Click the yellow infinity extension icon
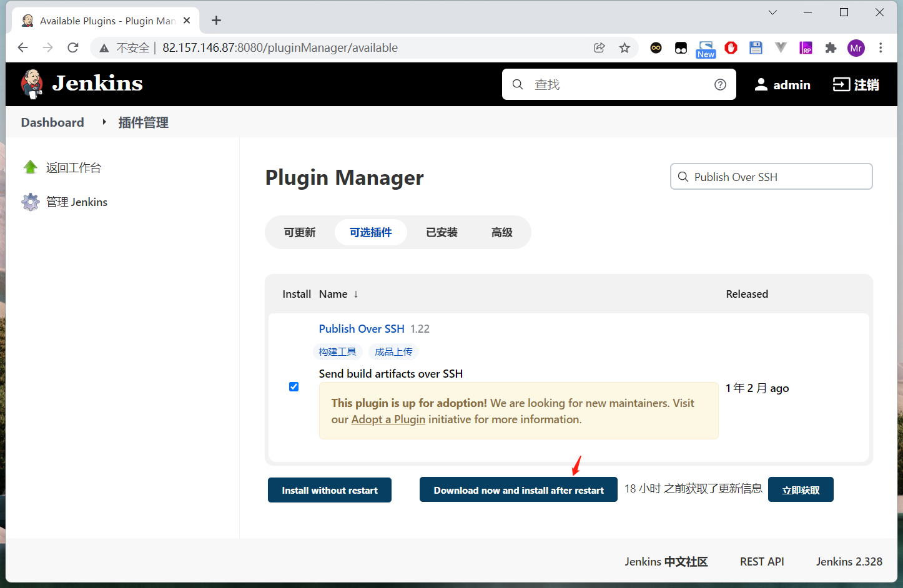This screenshot has width=903, height=588. (656, 47)
